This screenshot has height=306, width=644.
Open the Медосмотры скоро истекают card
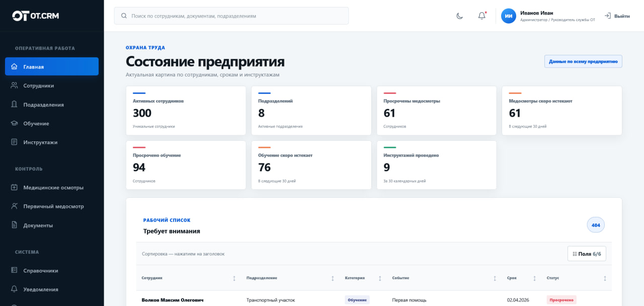[x=562, y=111]
